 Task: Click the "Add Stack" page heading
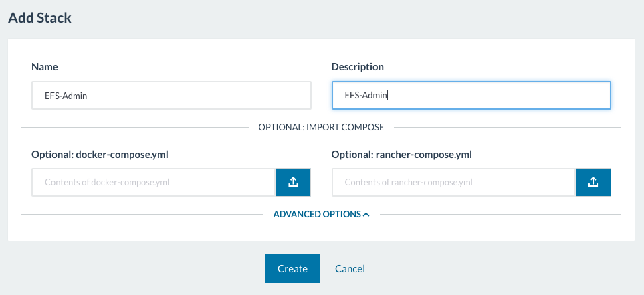pyautogui.click(x=39, y=18)
